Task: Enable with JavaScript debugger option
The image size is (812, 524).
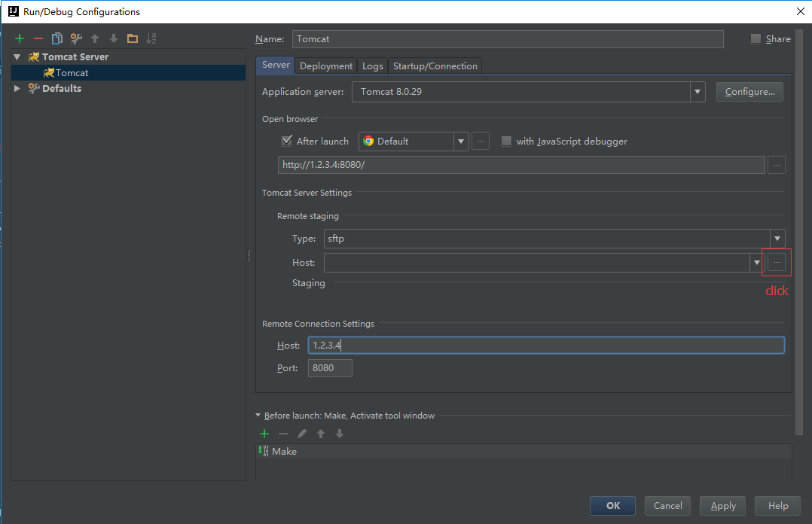Action: 506,141
